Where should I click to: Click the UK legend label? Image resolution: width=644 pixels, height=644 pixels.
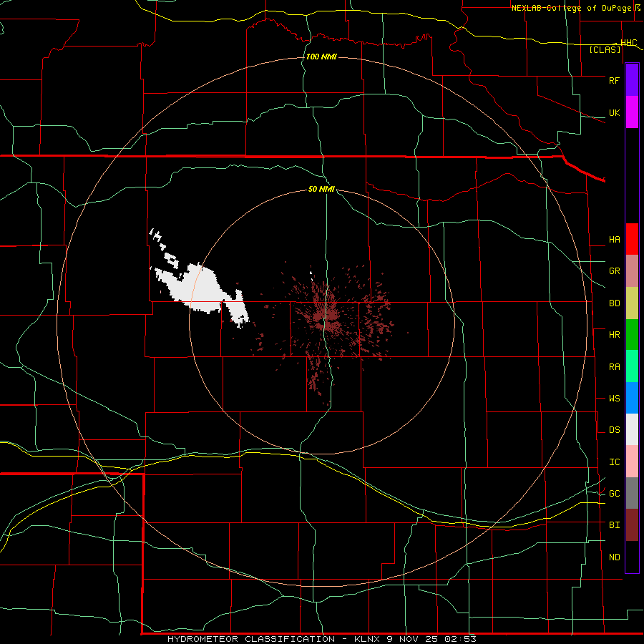614,113
